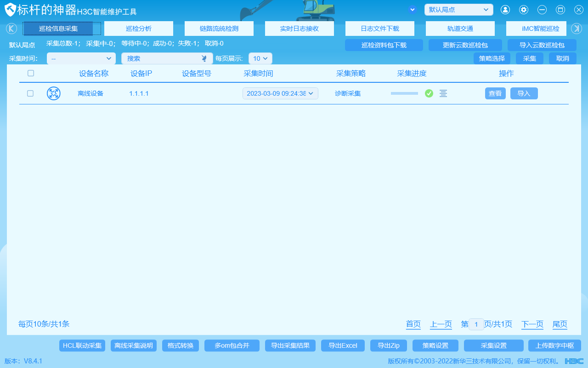Click the right tab-scroll arrow icon
The width and height of the screenshot is (588, 368).
coord(577,29)
